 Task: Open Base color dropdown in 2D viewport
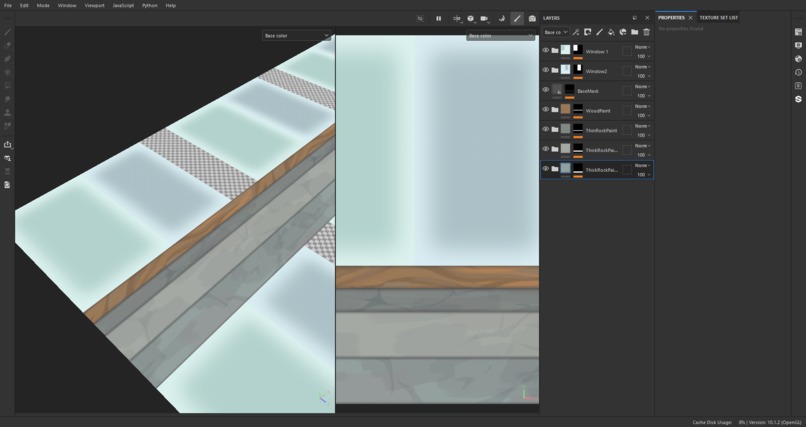(x=500, y=36)
